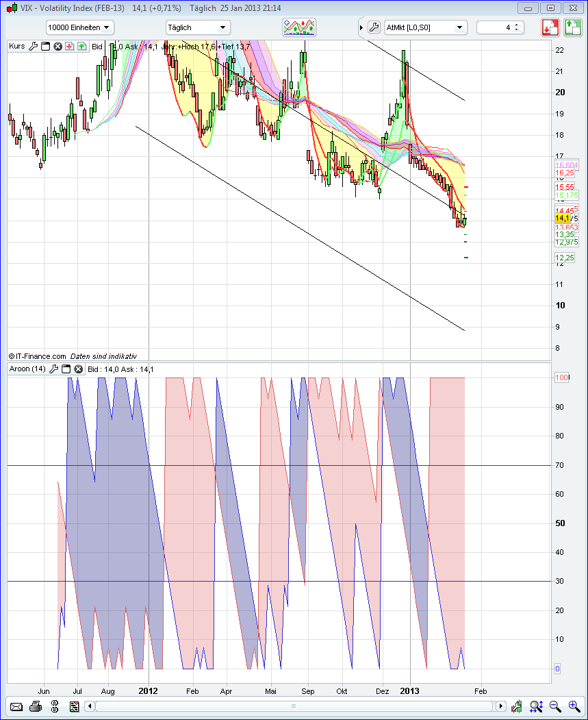Click the green up arrow in Kurs panel
The image size is (588, 720).
pyautogui.click(x=81, y=47)
